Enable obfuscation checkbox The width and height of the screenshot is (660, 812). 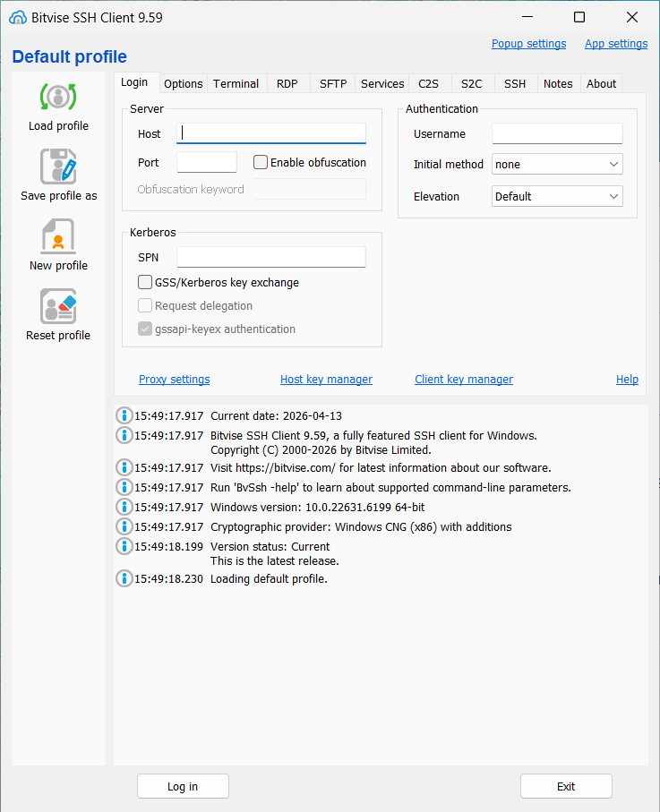coord(261,162)
